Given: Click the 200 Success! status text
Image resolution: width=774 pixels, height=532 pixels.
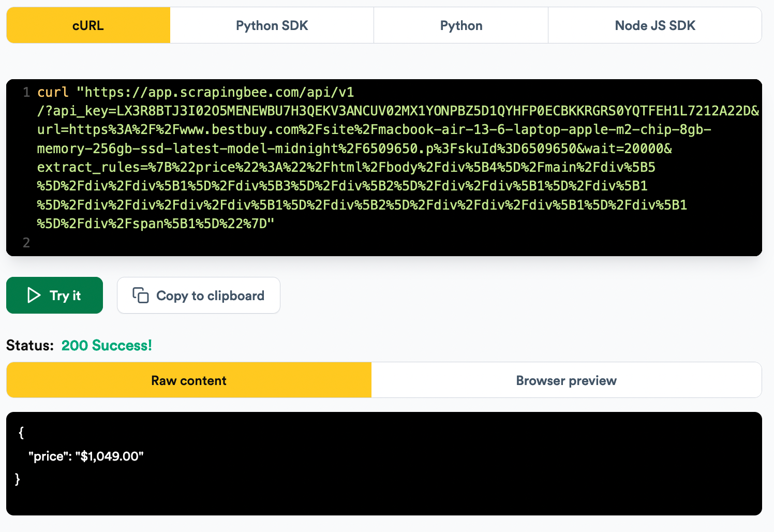Looking at the screenshot, I should 106,345.
